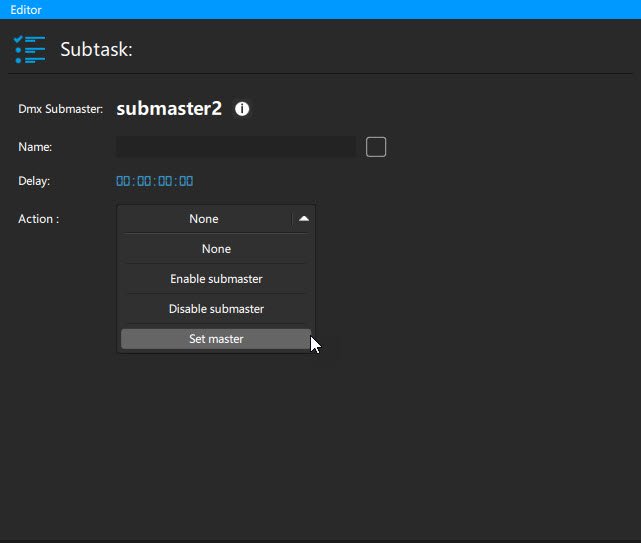Viewport: 641px width, 543px height.
Task: Select None in the Action list
Action: pos(216,249)
